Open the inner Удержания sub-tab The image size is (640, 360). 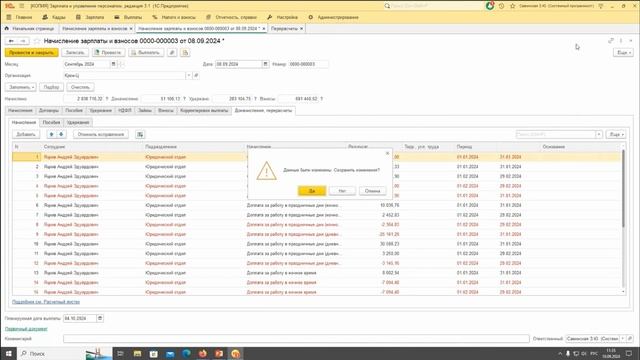pos(78,122)
